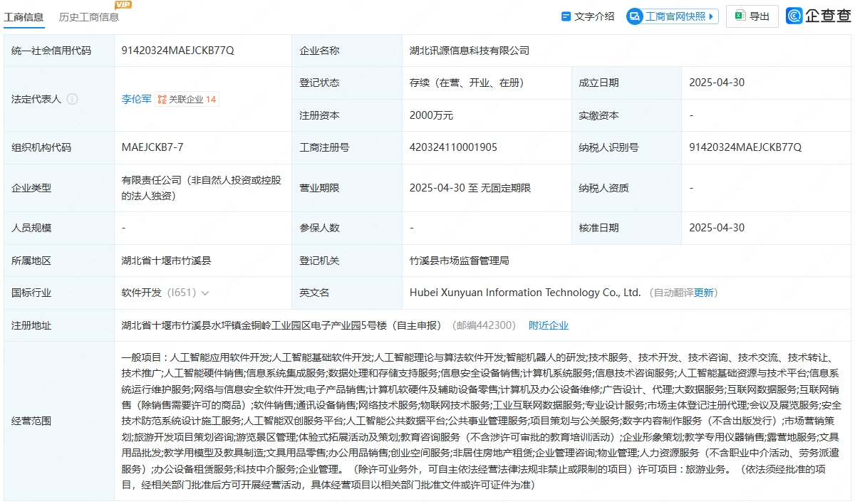Click 组织机构代码 value MAEJCKB7-7

click(x=152, y=147)
